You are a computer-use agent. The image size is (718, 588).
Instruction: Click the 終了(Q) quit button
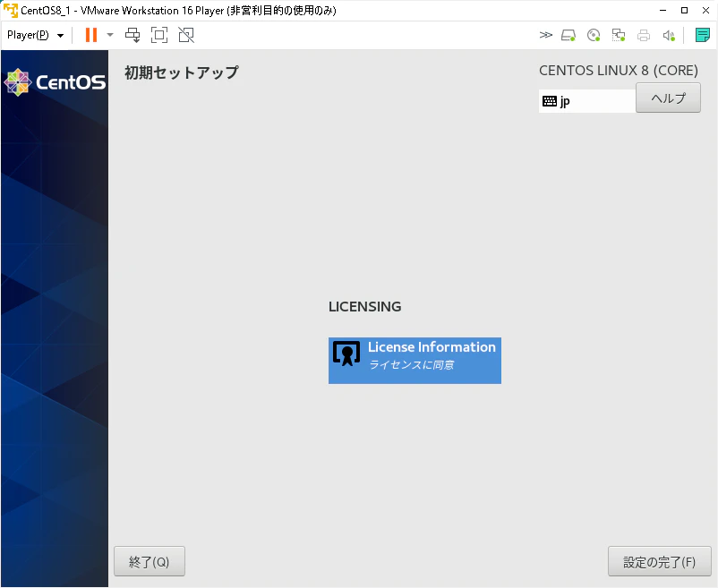coord(150,561)
